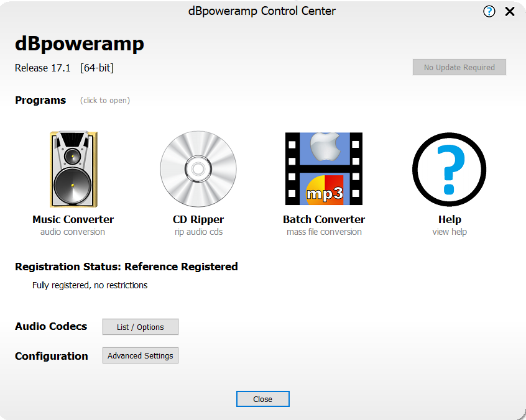Click the small help icon in title bar
The image size is (526, 420).
(x=489, y=11)
